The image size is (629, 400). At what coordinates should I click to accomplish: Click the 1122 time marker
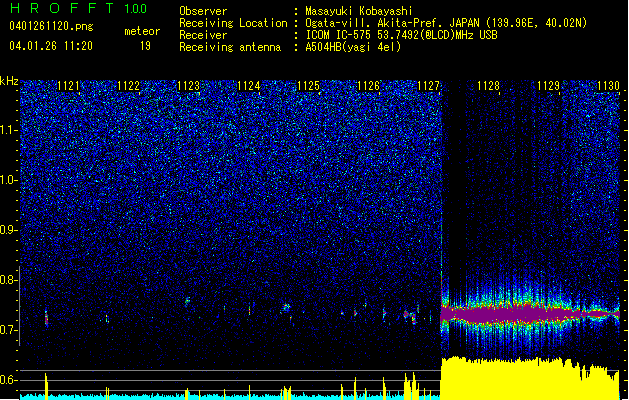point(128,86)
